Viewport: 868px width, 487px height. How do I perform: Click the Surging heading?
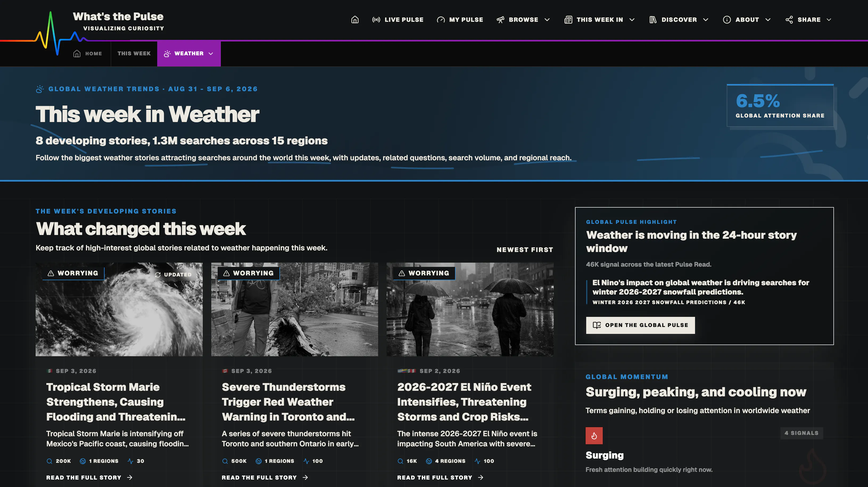click(605, 455)
